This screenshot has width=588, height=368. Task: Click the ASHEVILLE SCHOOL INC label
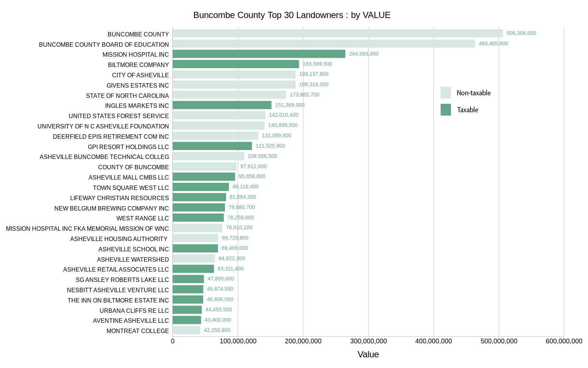[x=133, y=249]
